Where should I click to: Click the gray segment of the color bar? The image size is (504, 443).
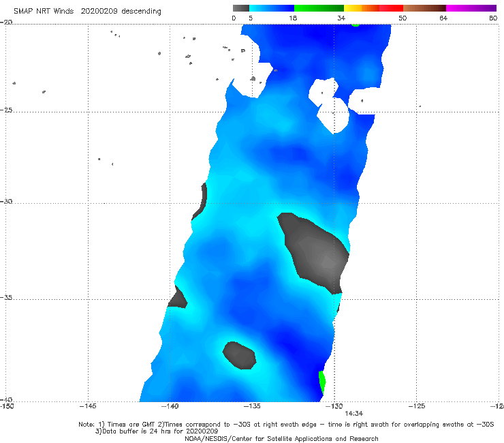[x=241, y=8]
